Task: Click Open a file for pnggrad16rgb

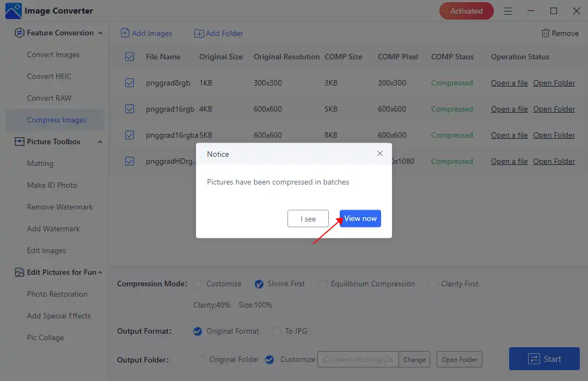Action: pyautogui.click(x=509, y=109)
